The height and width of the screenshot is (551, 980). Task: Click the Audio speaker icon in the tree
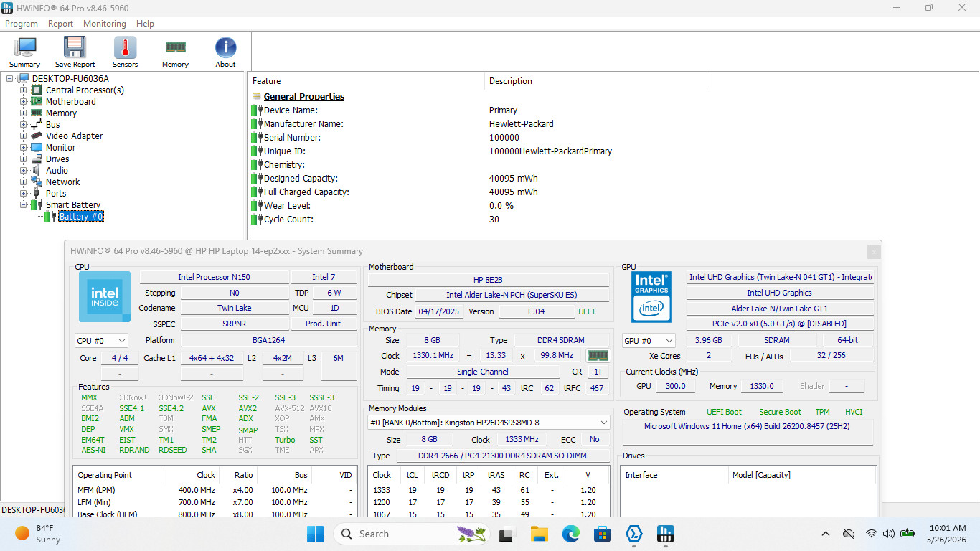[37, 170]
